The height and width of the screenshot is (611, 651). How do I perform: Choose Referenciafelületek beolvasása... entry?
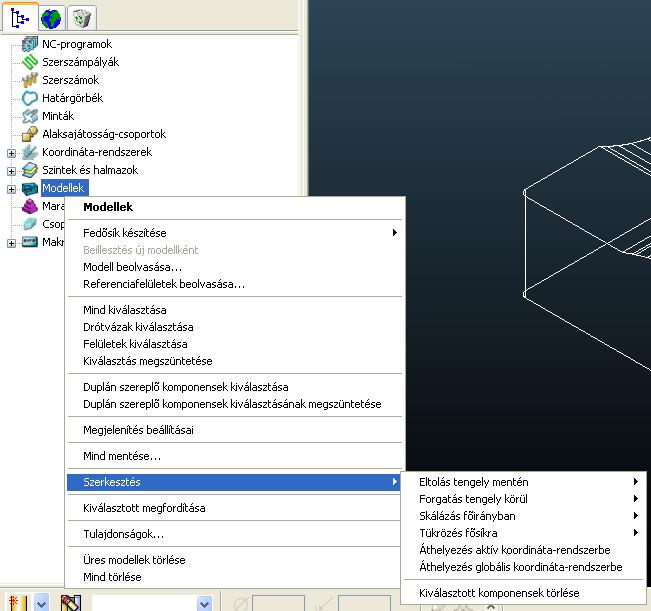click(x=235, y=284)
